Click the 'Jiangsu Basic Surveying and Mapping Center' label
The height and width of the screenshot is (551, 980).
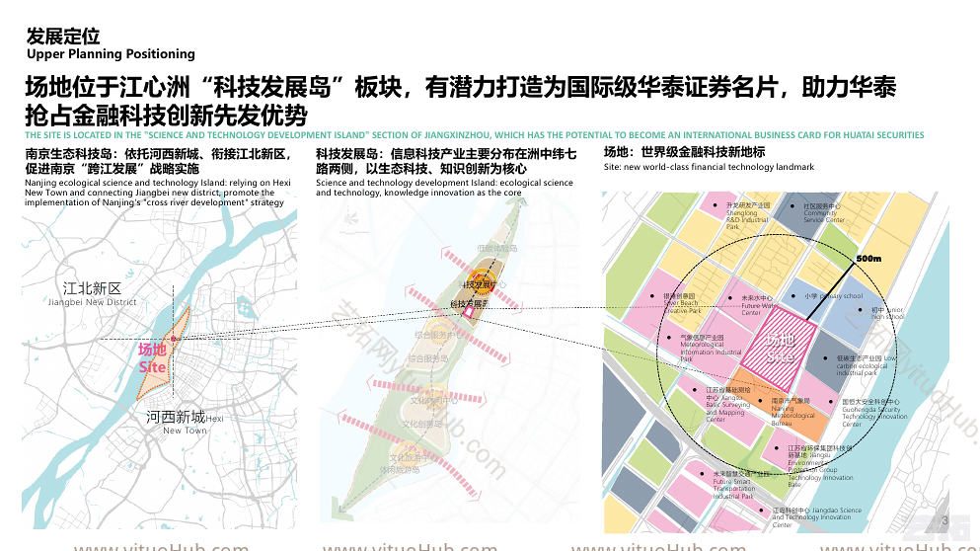728,405
